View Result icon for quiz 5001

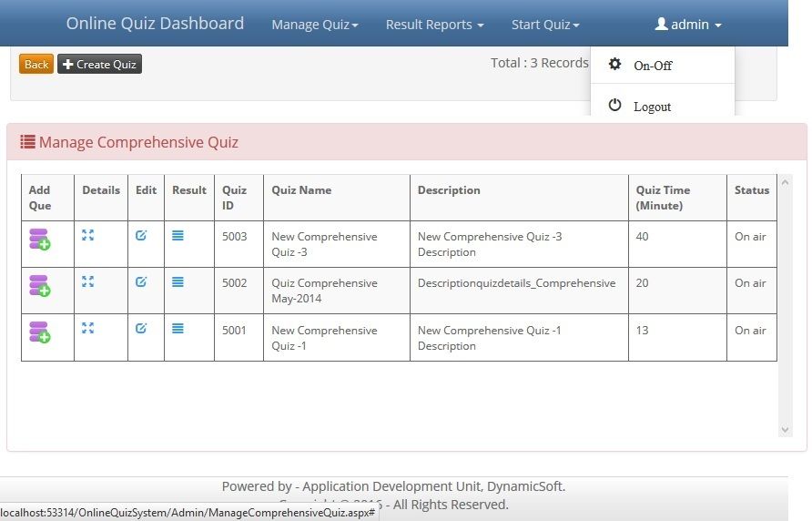pos(178,329)
